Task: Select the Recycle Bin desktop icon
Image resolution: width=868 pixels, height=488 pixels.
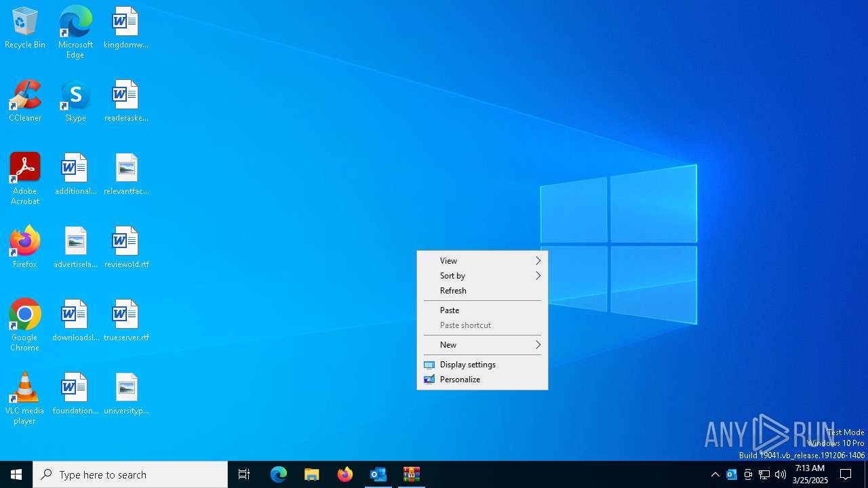Action: (x=25, y=28)
